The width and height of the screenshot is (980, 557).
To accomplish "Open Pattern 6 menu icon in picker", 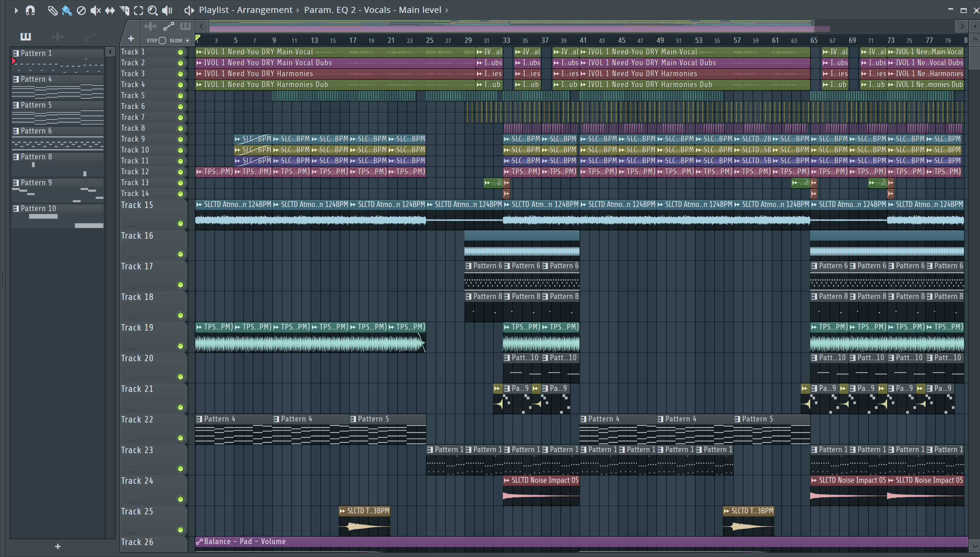I will [16, 131].
